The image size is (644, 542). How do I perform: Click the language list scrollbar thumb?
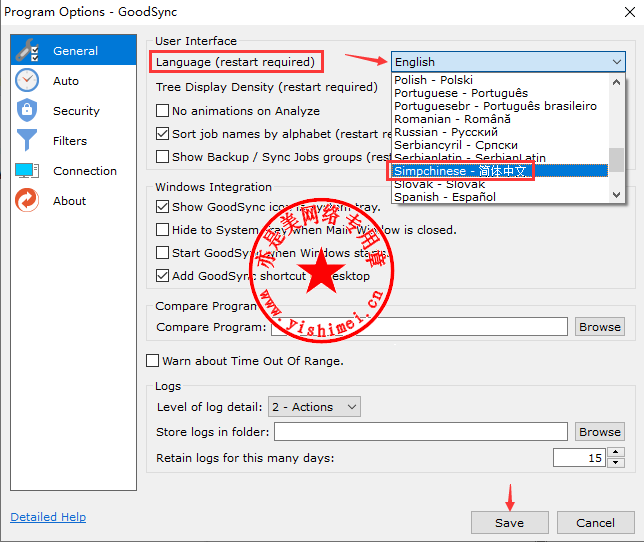616,160
